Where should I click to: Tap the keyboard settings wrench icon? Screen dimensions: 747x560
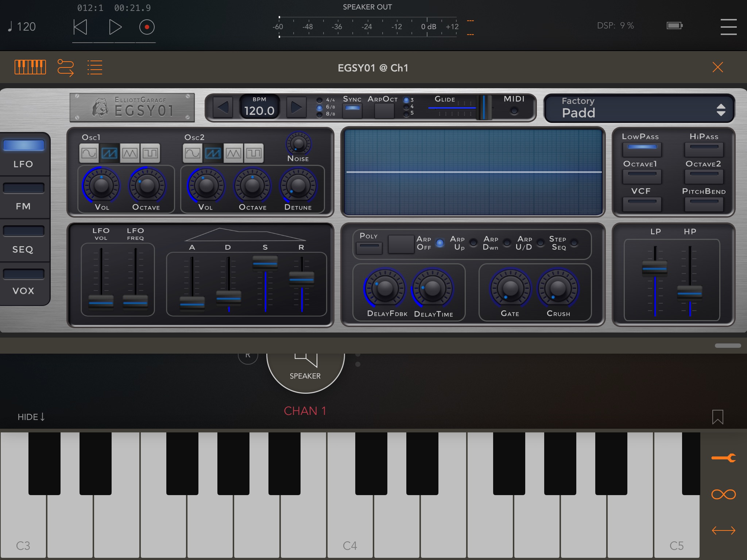[x=724, y=458]
